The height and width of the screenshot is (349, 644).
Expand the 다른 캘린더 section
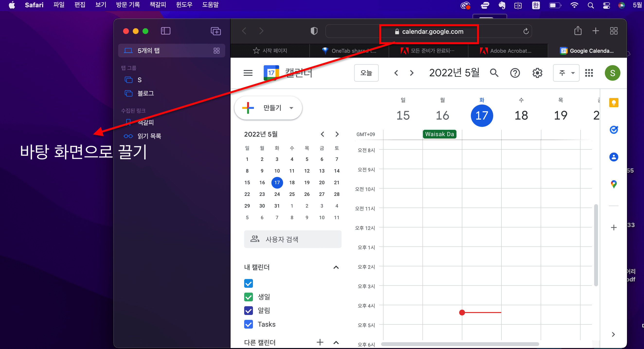coord(336,342)
